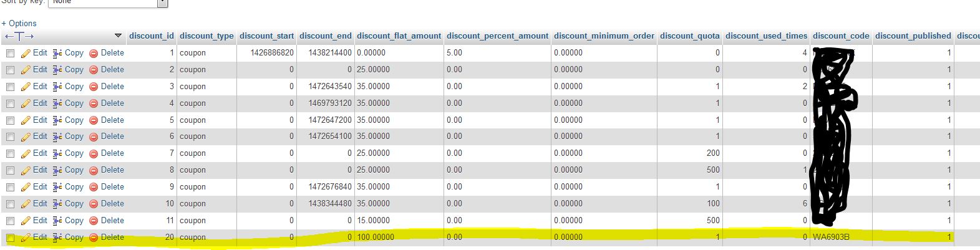Check the checkbox for discount row 1
The image size is (980, 250).
pos(10,54)
